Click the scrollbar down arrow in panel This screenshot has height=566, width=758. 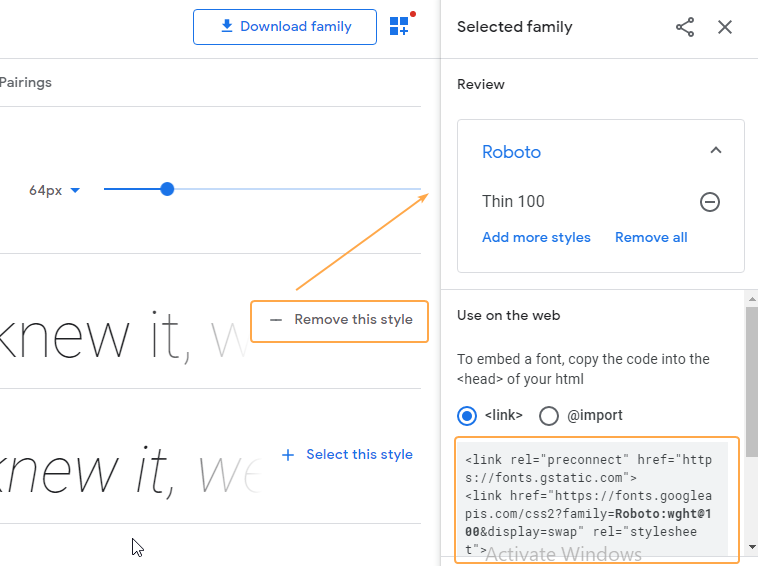752,548
